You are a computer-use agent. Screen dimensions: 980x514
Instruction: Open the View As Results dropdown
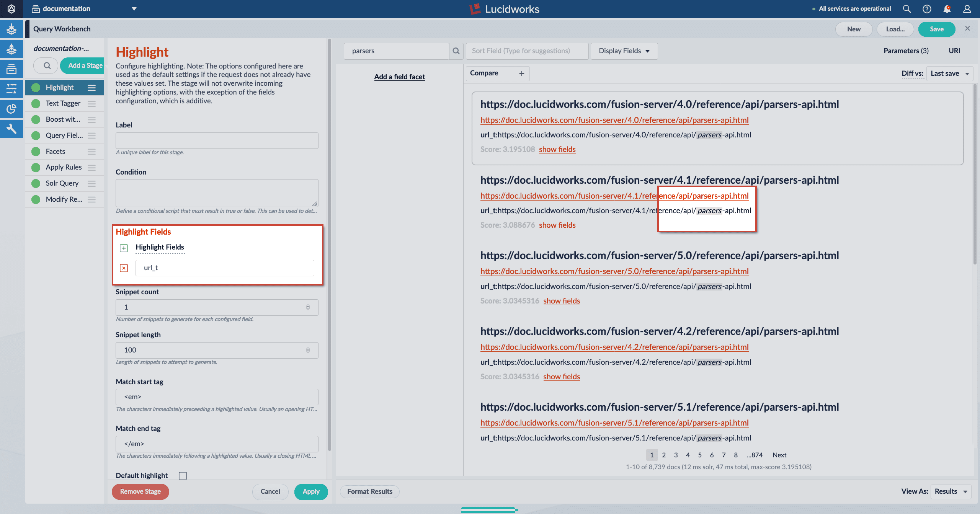point(951,491)
